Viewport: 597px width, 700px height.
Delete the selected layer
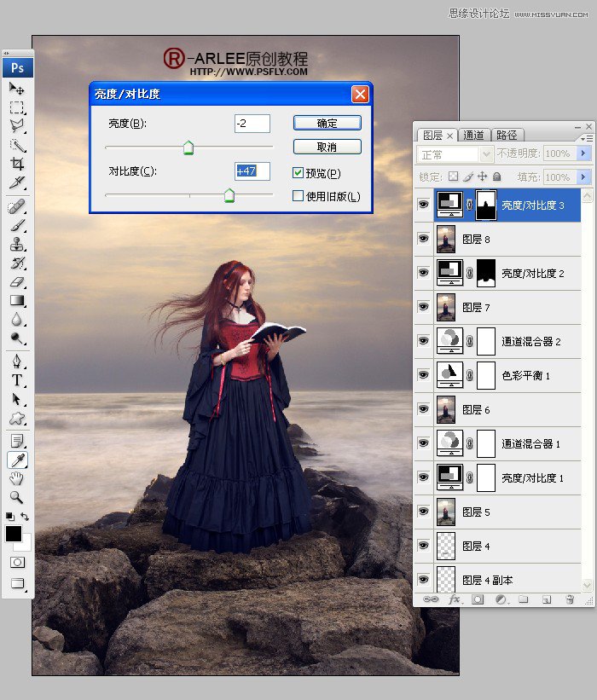[570, 599]
